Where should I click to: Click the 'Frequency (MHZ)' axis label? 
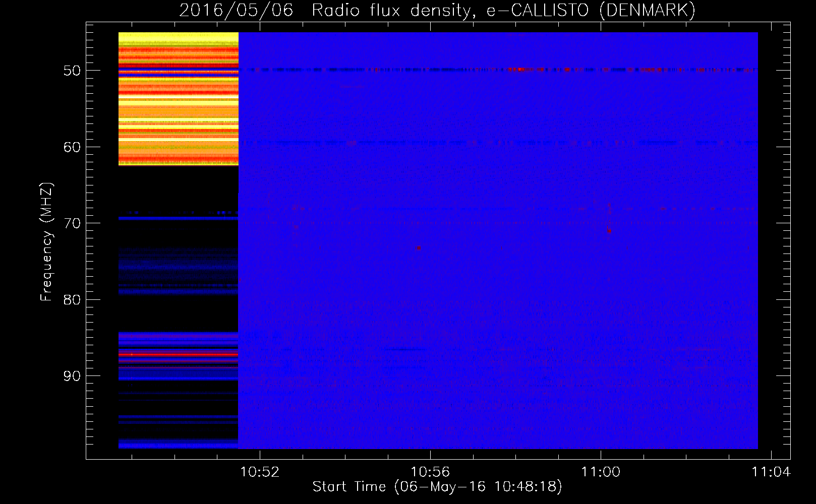point(46,242)
